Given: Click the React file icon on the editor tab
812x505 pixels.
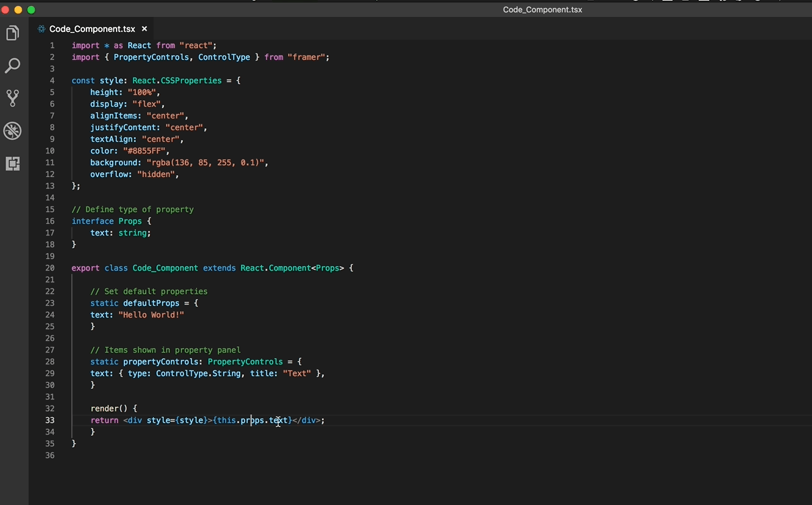Looking at the screenshot, I should (42, 29).
